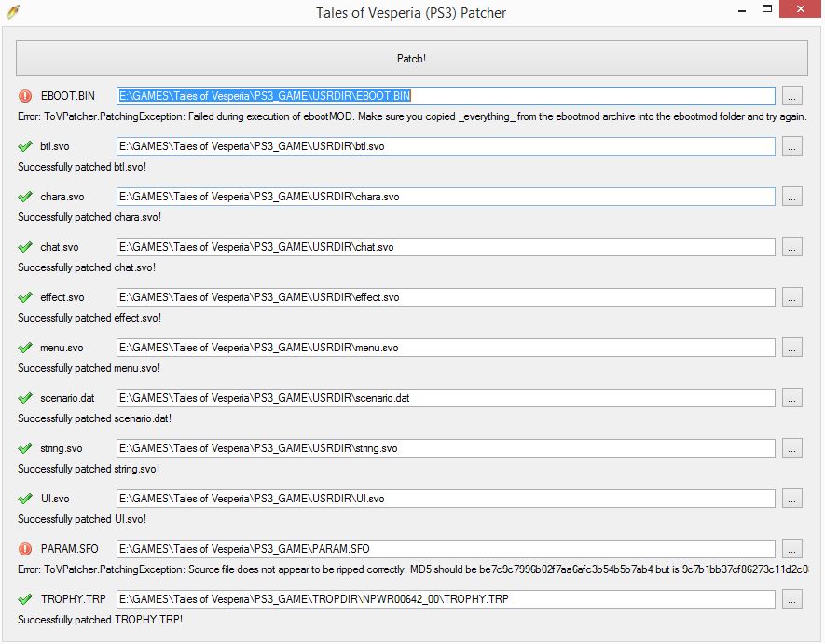Select the chat.svo path text box
The width and height of the screenshot is (825, 644).
coord(446,247)
